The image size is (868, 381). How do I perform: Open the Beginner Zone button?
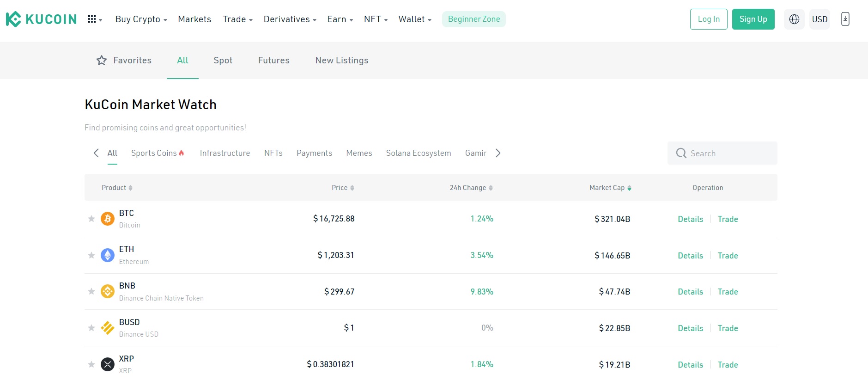coord(474,19)
